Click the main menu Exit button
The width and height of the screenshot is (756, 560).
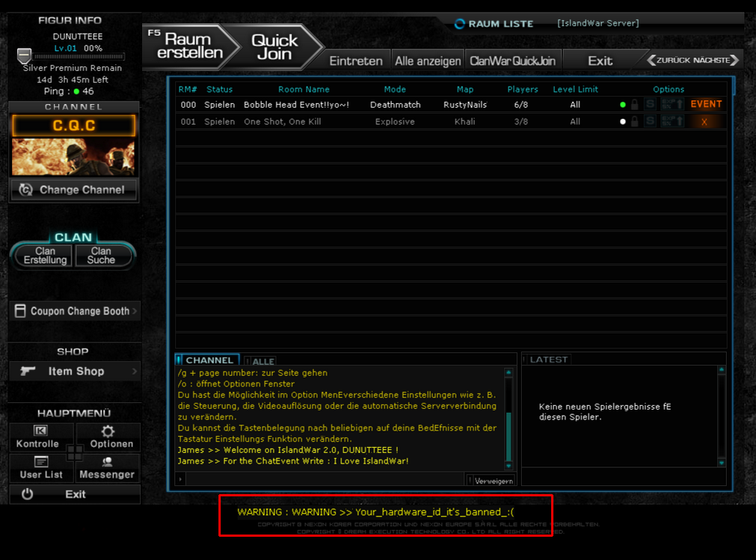tap(75, 494)
